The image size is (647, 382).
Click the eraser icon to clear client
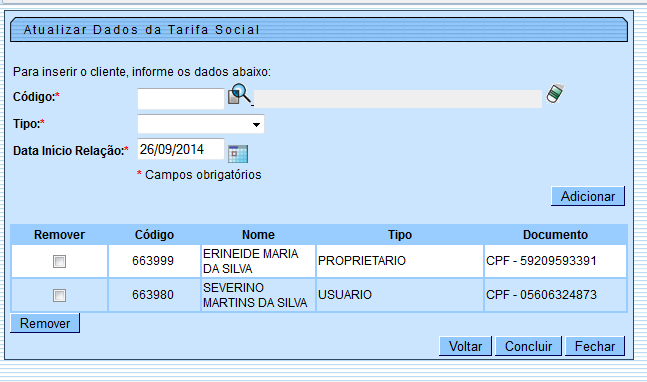pos(555,94)
